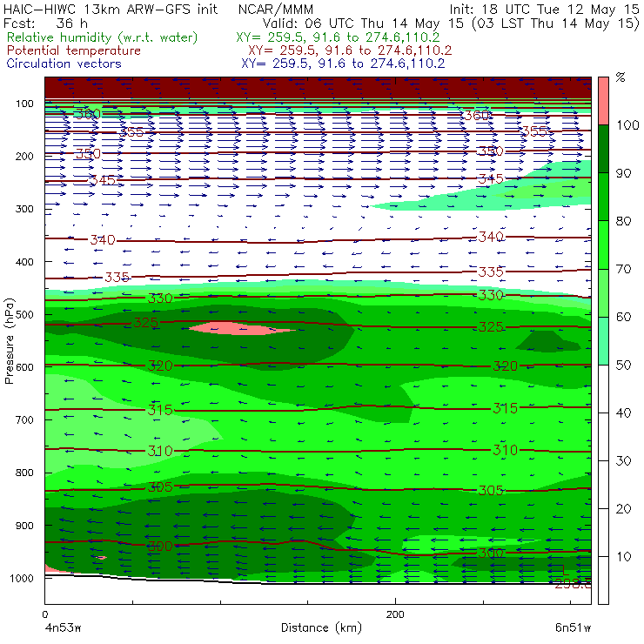The image size is (644, 644).
Task: Click the 'Pressure (hPa)' axis title
Action: 10,341
